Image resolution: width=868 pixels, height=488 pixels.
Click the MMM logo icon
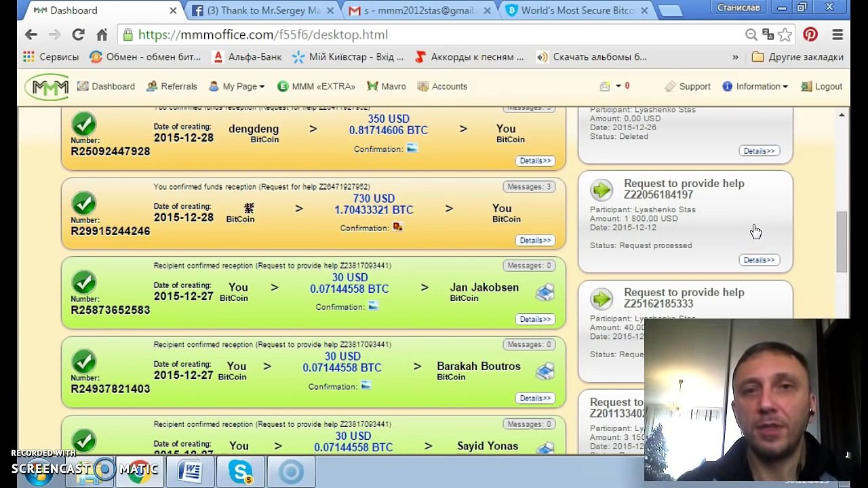(x=47, y=87)
